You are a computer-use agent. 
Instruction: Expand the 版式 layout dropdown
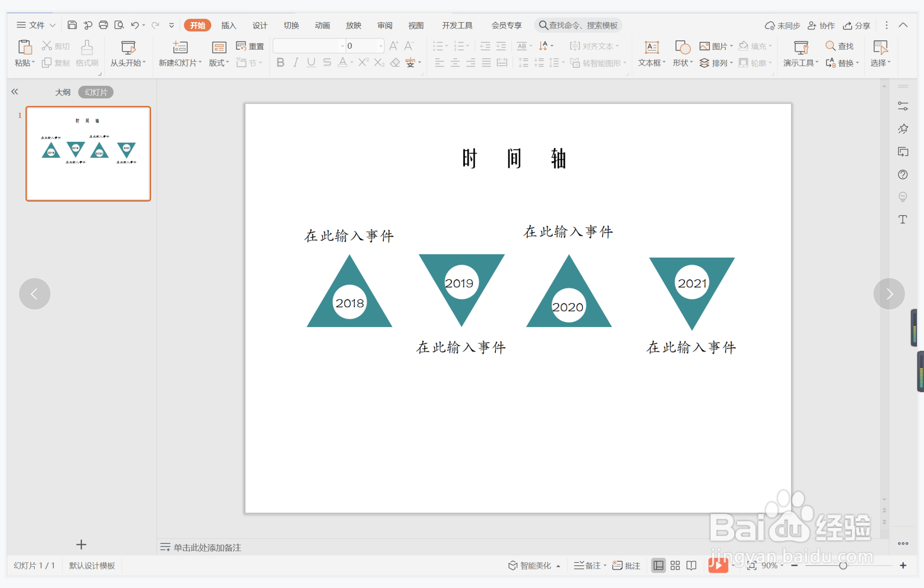pyautogui.click(x=228, y=63)
